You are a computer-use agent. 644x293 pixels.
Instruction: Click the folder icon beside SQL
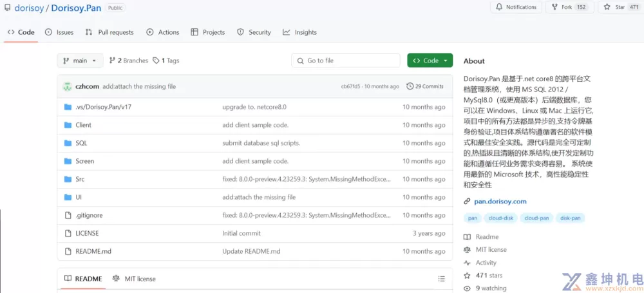tap(68, 143)
